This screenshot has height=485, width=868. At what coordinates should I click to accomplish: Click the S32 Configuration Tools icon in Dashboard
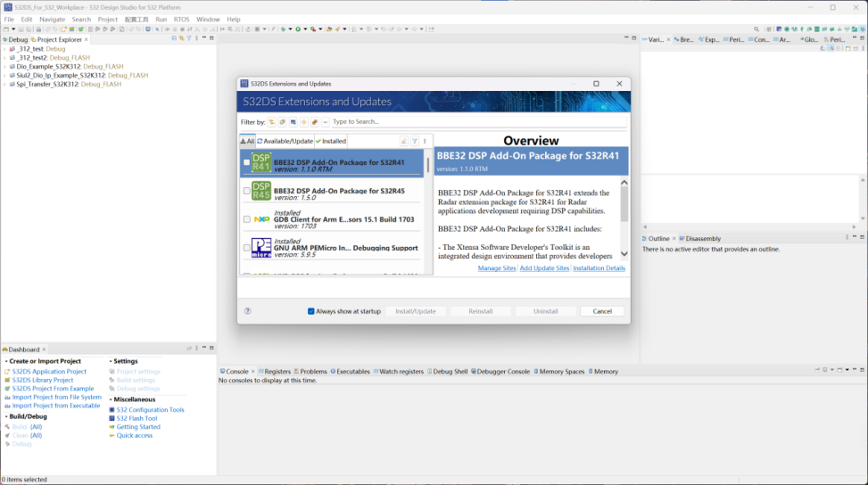point(112,410)
